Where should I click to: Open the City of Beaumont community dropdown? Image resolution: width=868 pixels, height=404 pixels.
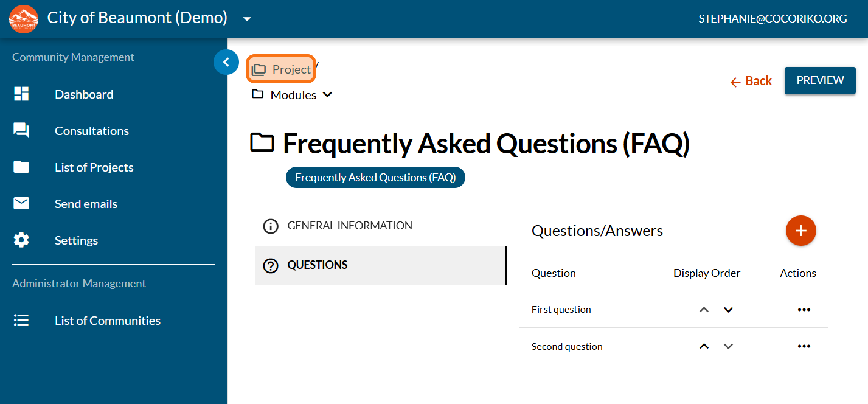pos(247,19)
